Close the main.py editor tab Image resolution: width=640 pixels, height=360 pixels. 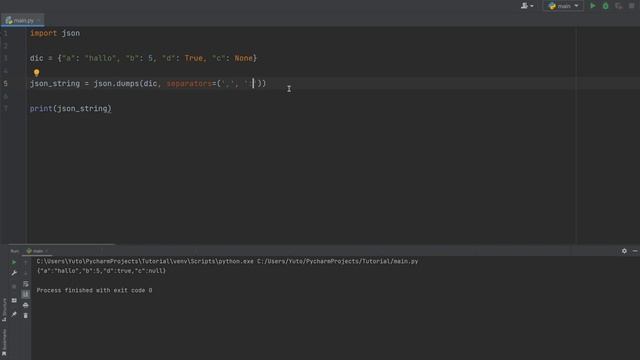(x=39, y=20)
